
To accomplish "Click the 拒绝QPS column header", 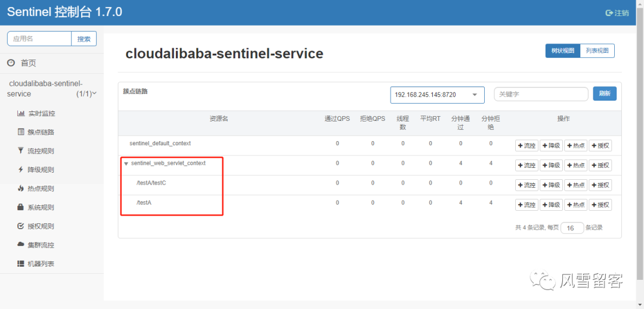I will tap(373, 119).
